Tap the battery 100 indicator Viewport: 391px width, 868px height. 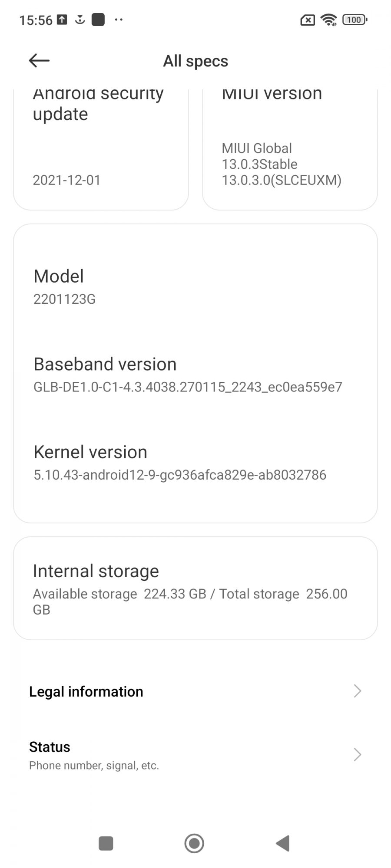[355, 20]
